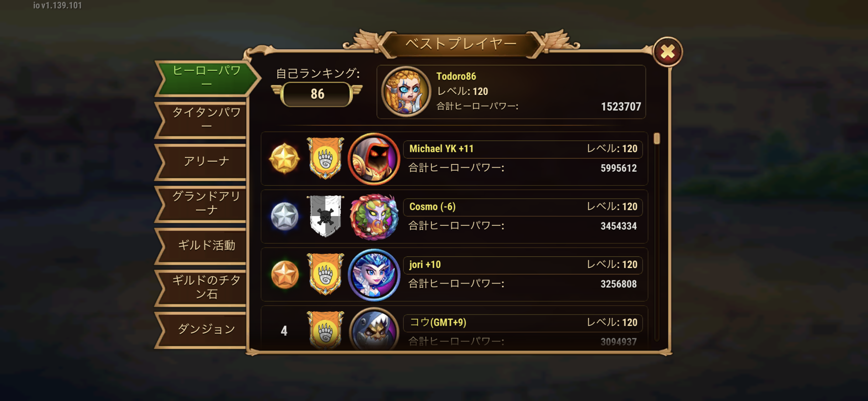The width and height of the screenshot is (868, 401).
Task: Click the bronze third-place star medal
Action: pyautogui.click(x=284, y=274)
